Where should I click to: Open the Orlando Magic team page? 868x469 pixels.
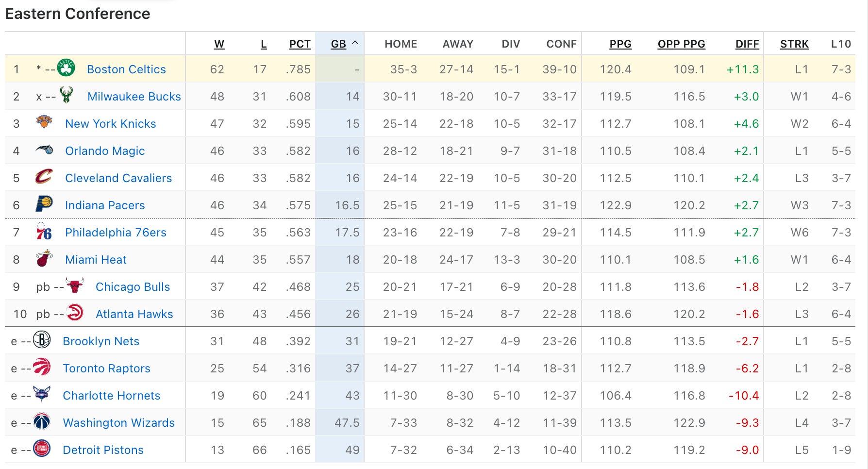coord(105,151)
